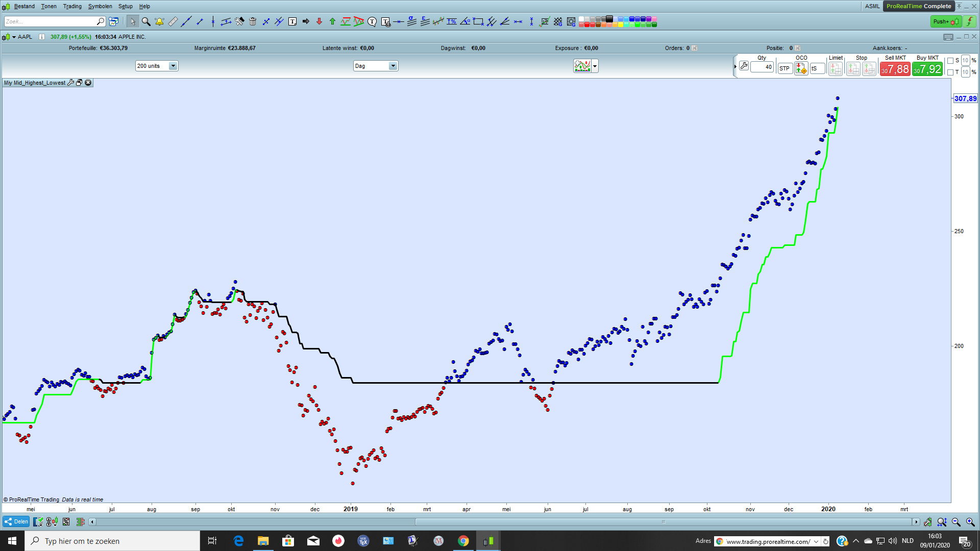Select the ruler measurement tool
Screen dimensions: 980x551
click(x=173, y=21)
